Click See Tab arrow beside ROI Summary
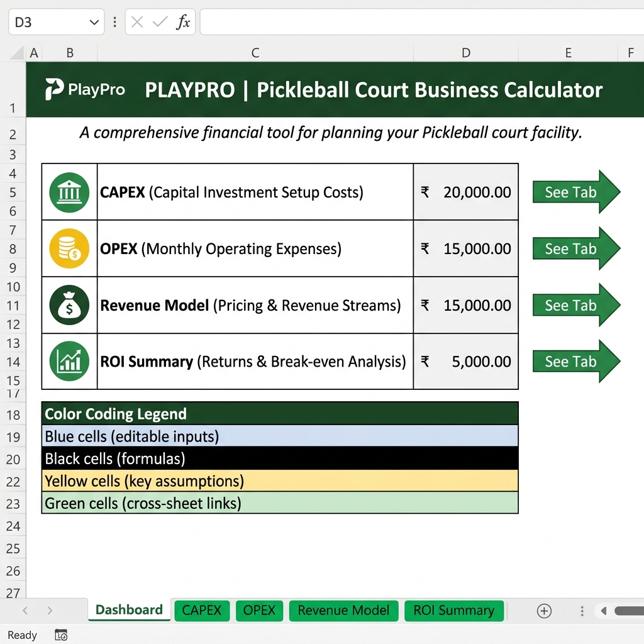Viewport: 644px width, 644px height. pos(576,362)
